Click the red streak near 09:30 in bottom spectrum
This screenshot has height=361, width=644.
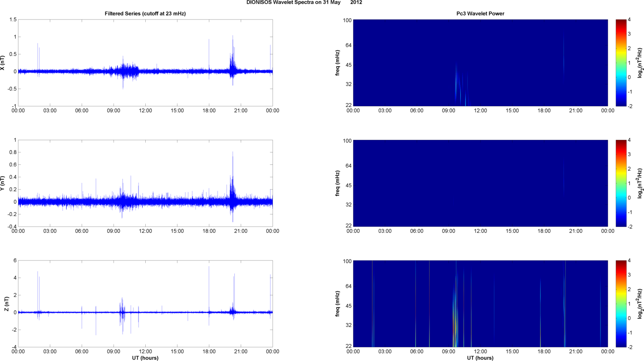coord(454,330)
